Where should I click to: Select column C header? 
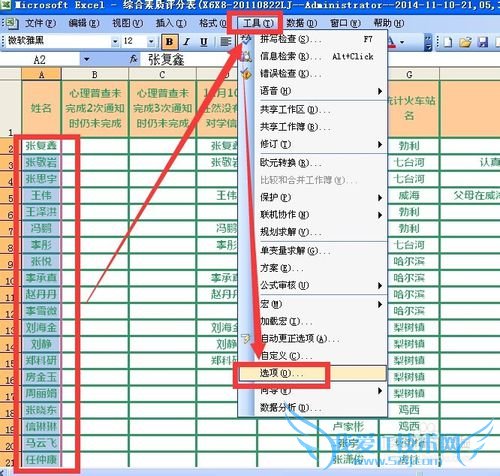pos(162,74)
